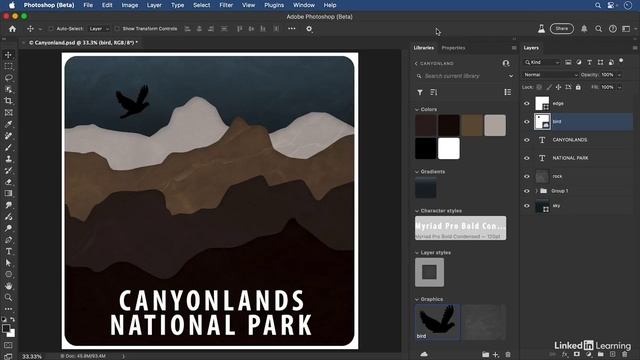Select the Move tool in the toolbar
640x360 pixels.
(x=8, y=55)
